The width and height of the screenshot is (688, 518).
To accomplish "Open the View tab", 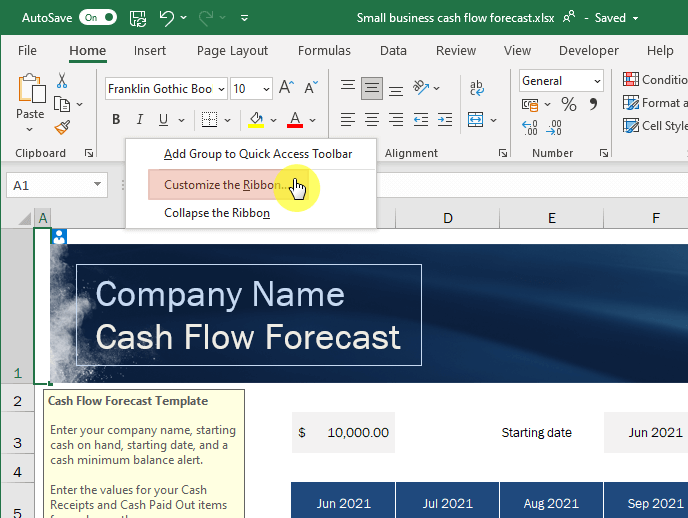I will tap(517, 50).
